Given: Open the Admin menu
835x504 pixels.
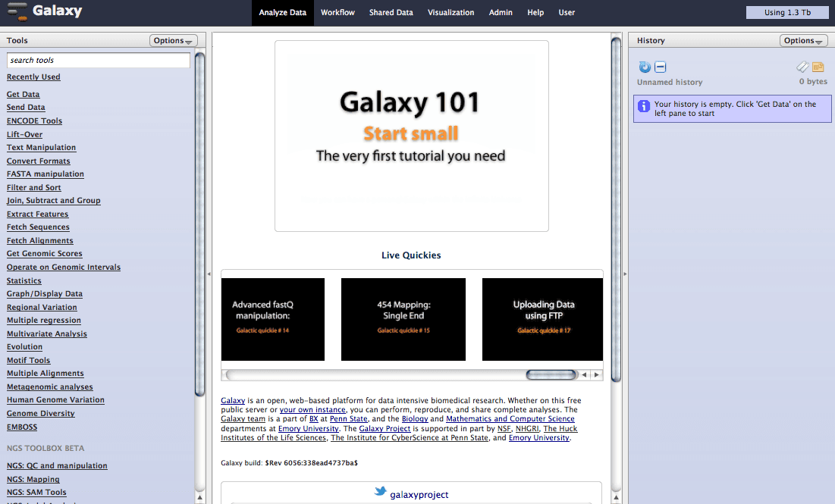Looking at the screenshot, I should tap(501, 13).
